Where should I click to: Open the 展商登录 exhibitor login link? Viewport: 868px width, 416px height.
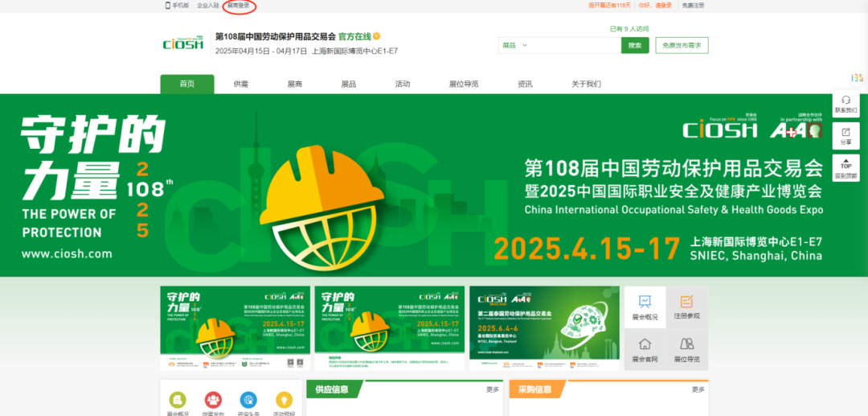[239, 6]
